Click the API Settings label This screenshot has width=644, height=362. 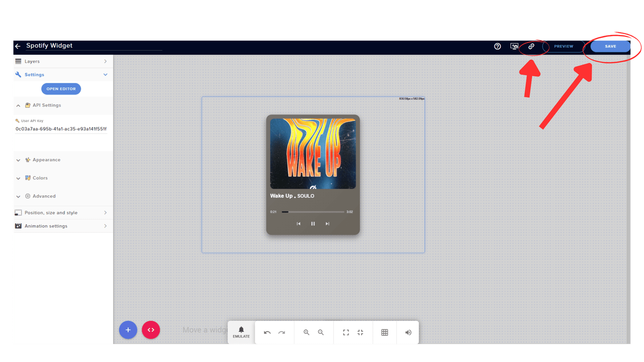[47, 105]
